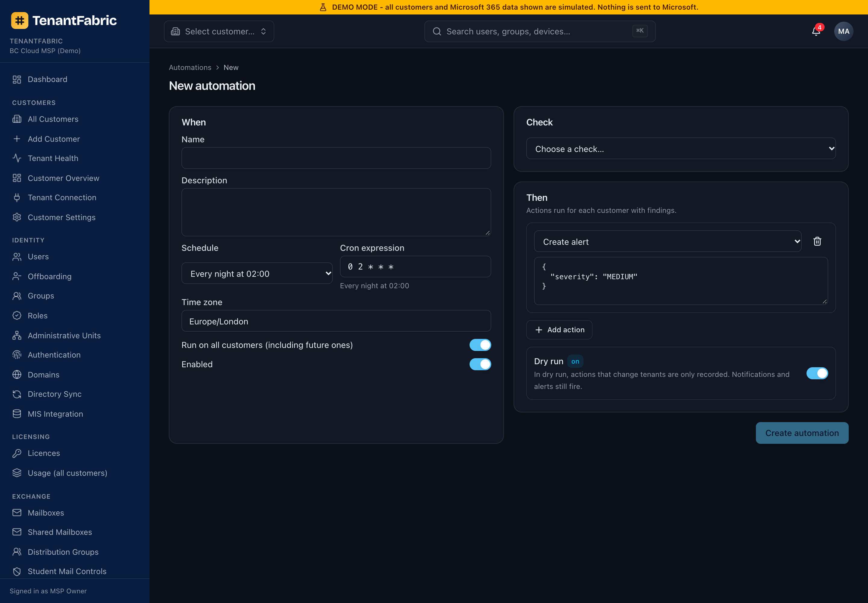Click the New breadcrumb item
The height and width of the screenshot is (603, 868).
231,67
